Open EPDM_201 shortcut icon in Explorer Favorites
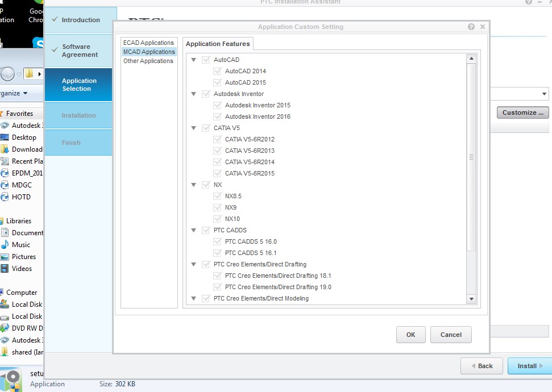The image size is (552, 392). pos(5,173)
